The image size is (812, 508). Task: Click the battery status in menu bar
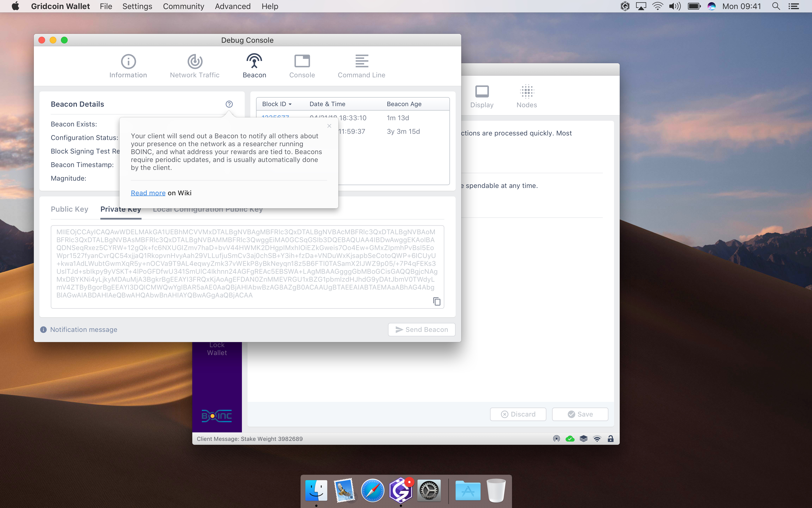[x=694, y=6]
